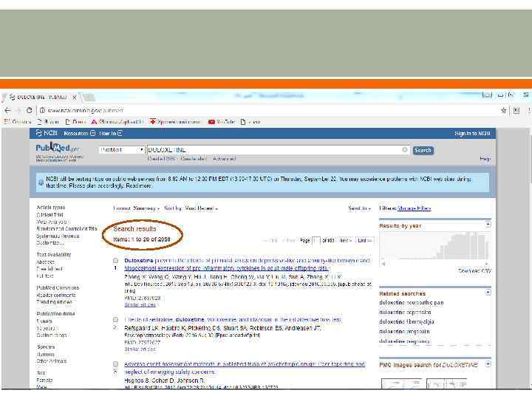Open the Send to dropdown

click(359, 208)
